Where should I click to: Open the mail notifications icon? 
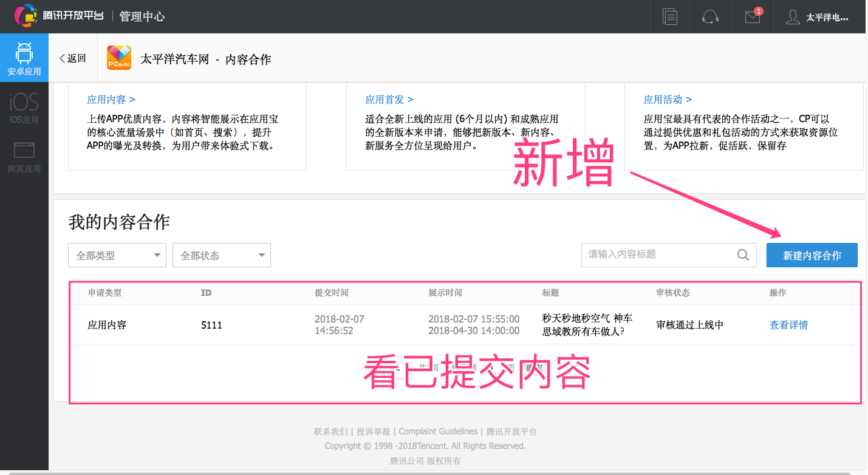coord(753,16)
